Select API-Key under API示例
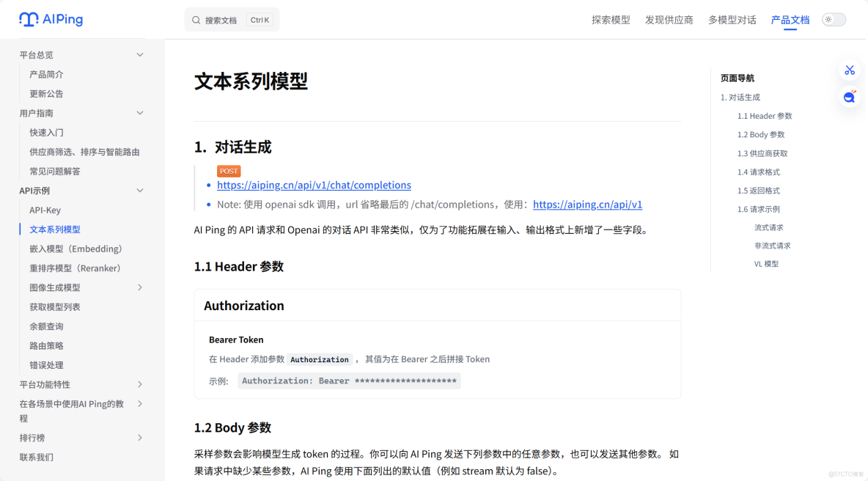Viewport: 868px width, 481px height. click(x=45, y=210)
